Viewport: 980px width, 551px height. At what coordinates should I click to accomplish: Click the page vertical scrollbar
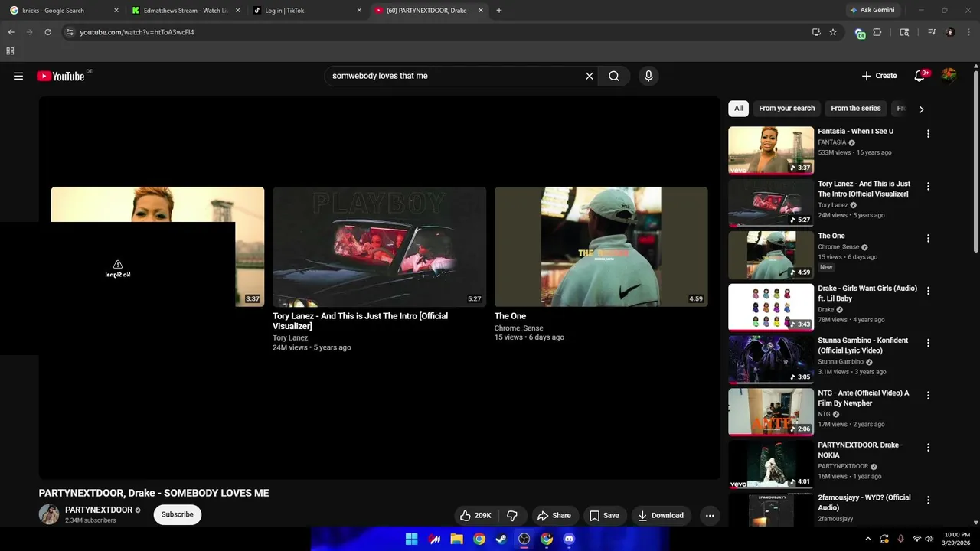(x=976, y=161)
